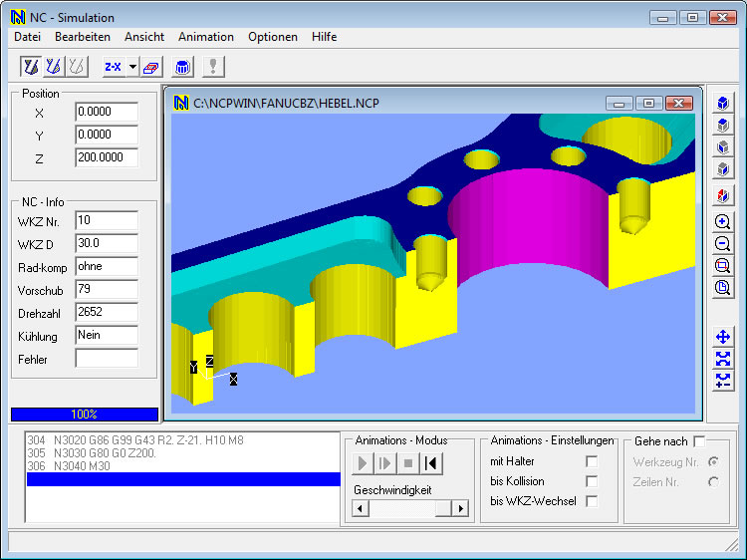Click the Geschwindigkeit slider thumb
The height and width of the screenshot is (560, 747).
tap(443, 508)
